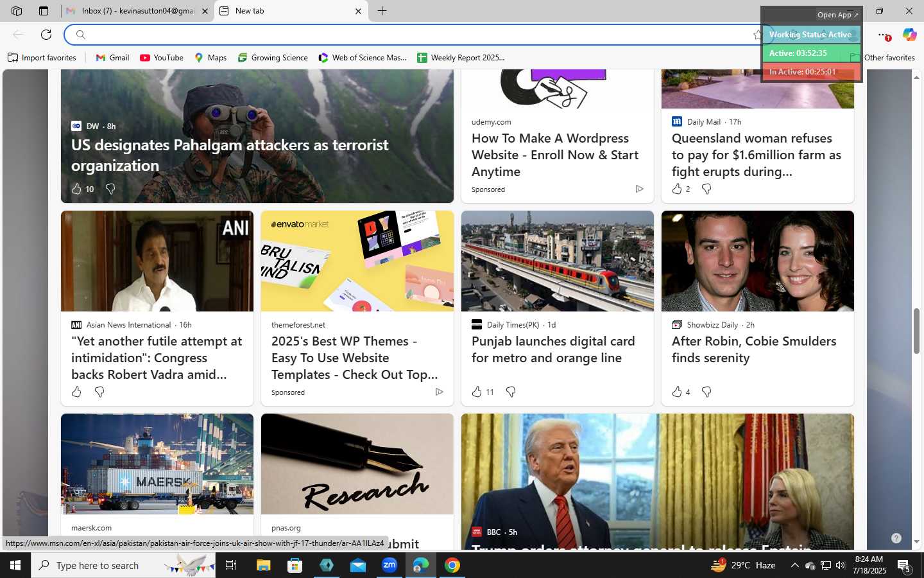Select the New tab tab
This screenshot has height=578, width=924.
[x=291, y=11]
